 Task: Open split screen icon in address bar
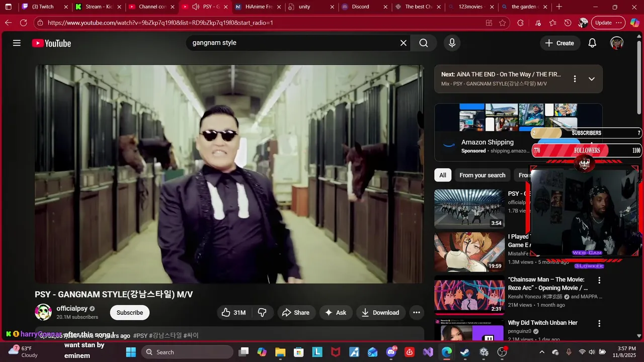(489, 23)
